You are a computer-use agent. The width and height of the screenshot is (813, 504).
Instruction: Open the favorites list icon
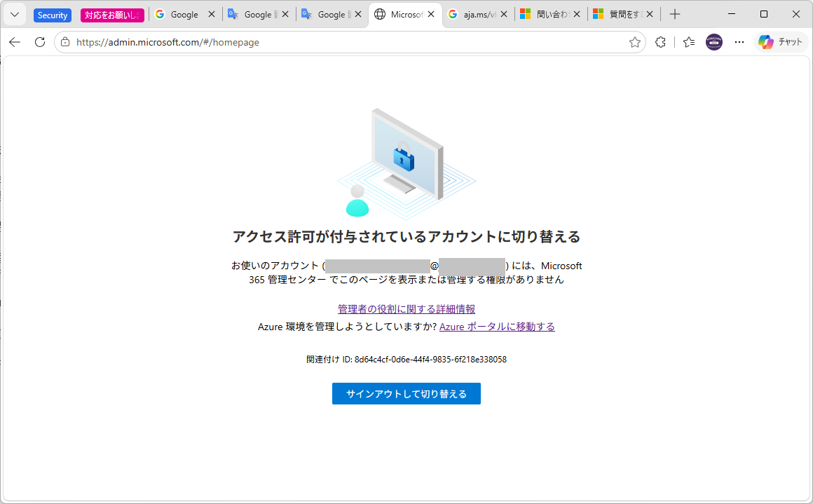(x=688, y=42)
